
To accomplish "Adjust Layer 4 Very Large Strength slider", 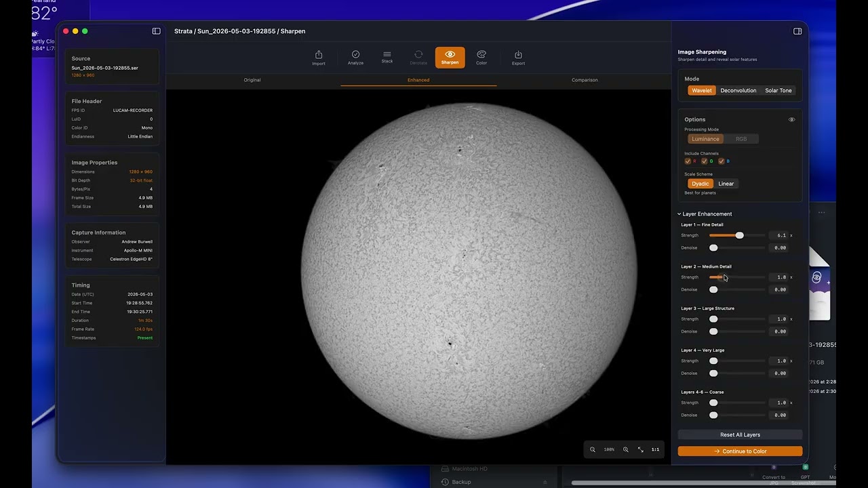I will pos(737,361).
